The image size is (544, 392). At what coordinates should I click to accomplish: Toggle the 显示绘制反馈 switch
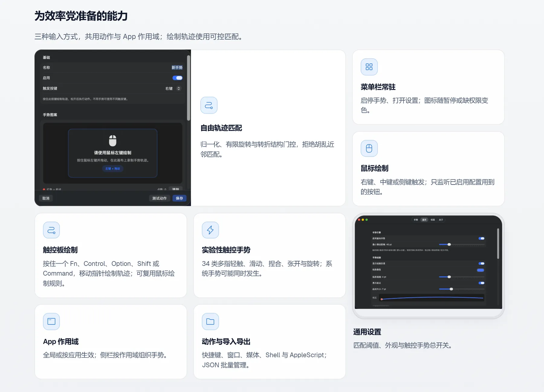pos(481,264)
